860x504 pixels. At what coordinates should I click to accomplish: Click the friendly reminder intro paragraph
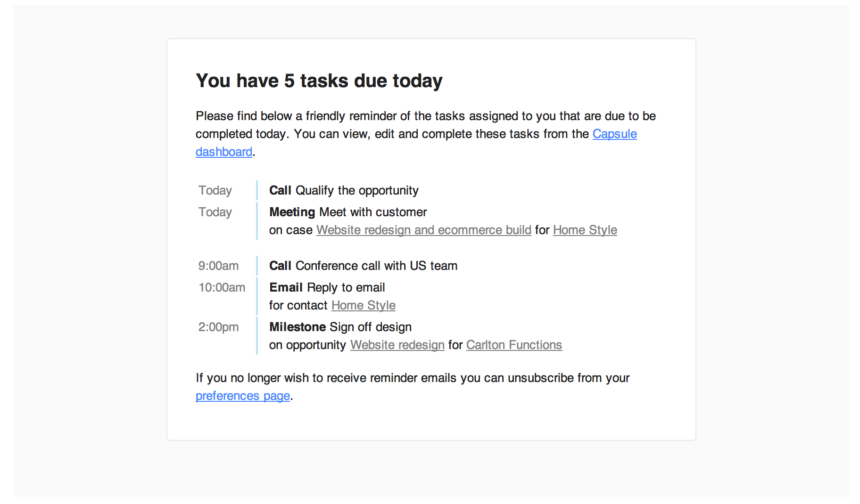[x=426, y=134]
